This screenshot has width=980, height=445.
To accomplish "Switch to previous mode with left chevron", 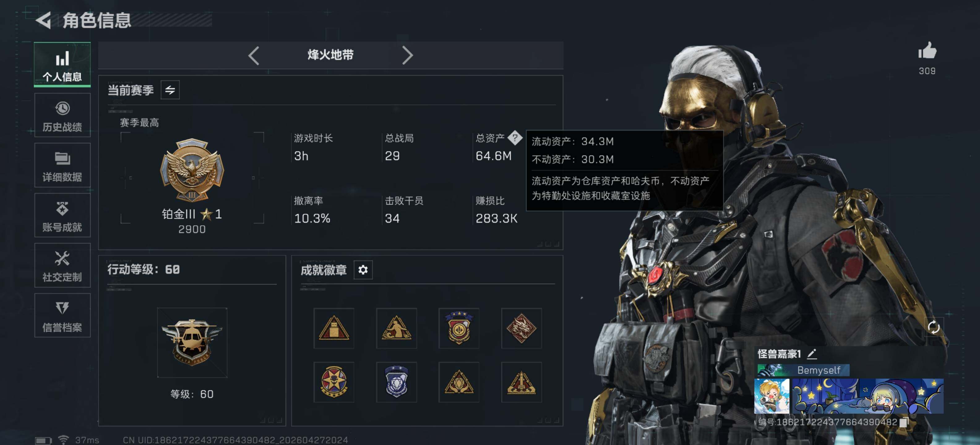I will tap(254, 56).
